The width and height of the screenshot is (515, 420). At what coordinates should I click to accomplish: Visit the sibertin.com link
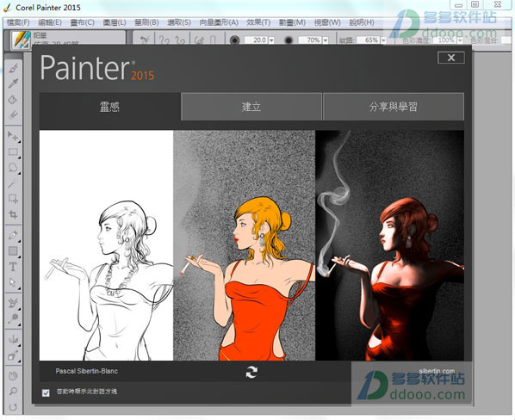pyautogui.click(x=437, y=371)
